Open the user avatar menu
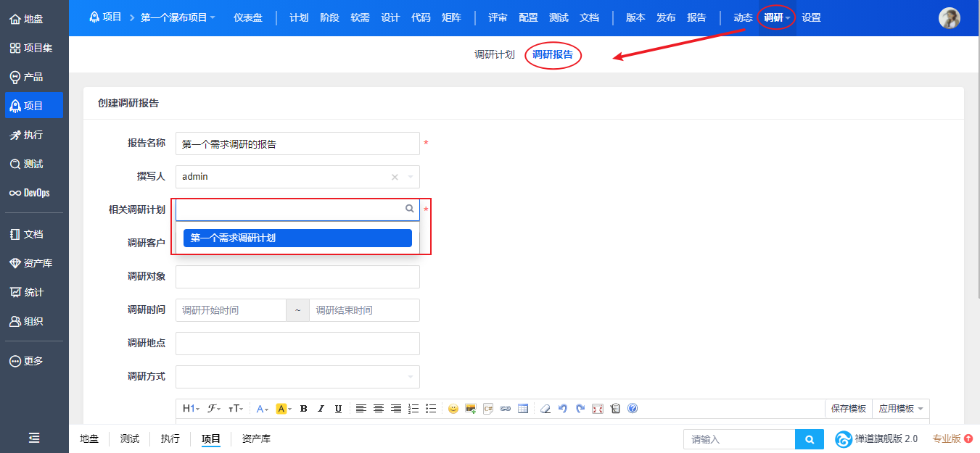This screenshot has width=980, height=453. 949,18
